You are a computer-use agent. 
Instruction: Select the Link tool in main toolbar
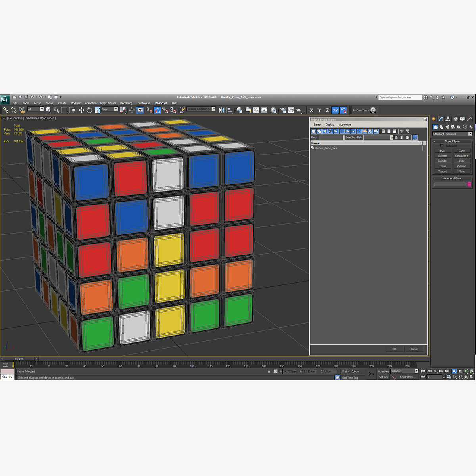click(6, 110)
